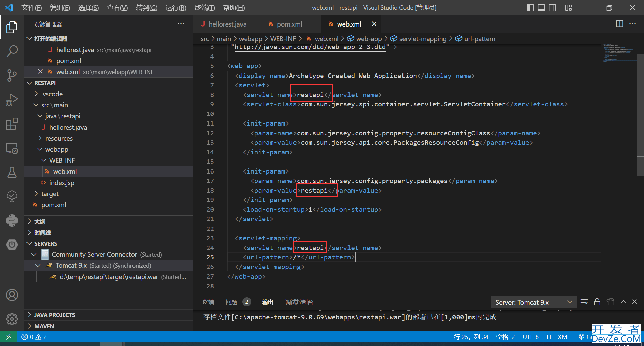The height and width of the screenshot is (346, 644).
Task: Click errors and warnings status indicator
Action: tap(34, 337)
